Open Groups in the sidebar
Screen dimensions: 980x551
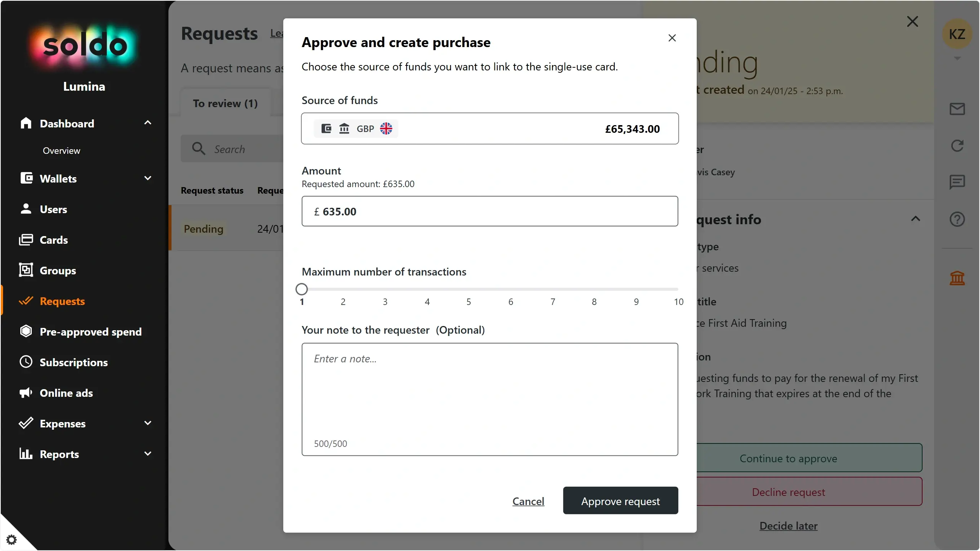[x=58, y=271]
